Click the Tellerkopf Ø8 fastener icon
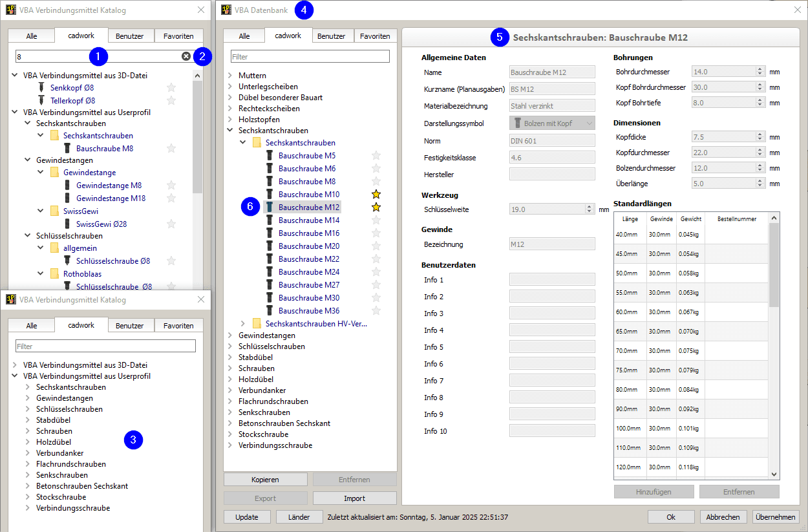 [41, 100]
